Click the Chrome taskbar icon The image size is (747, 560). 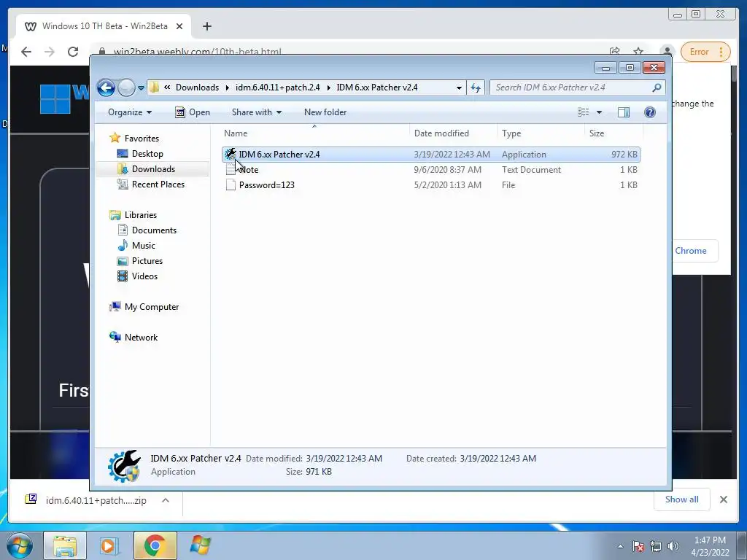(155, 545)
